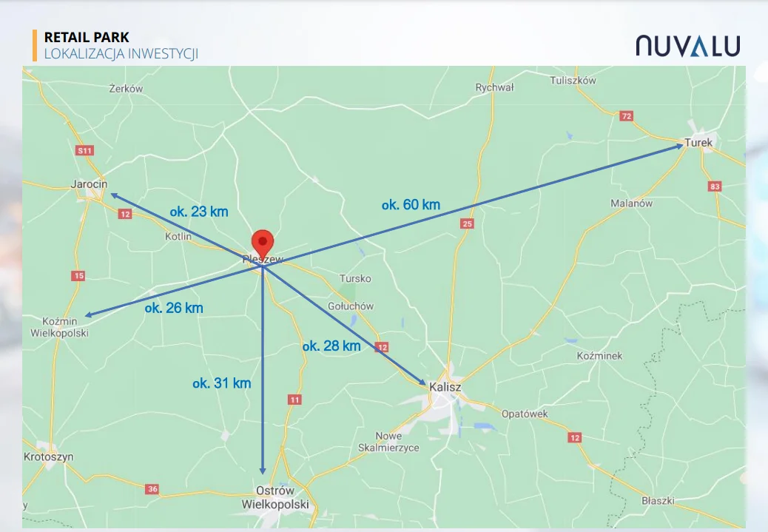The image size is (768, 532).
Task: Select the 'ok. 60 km' distance label
Action: pos(411,205)
